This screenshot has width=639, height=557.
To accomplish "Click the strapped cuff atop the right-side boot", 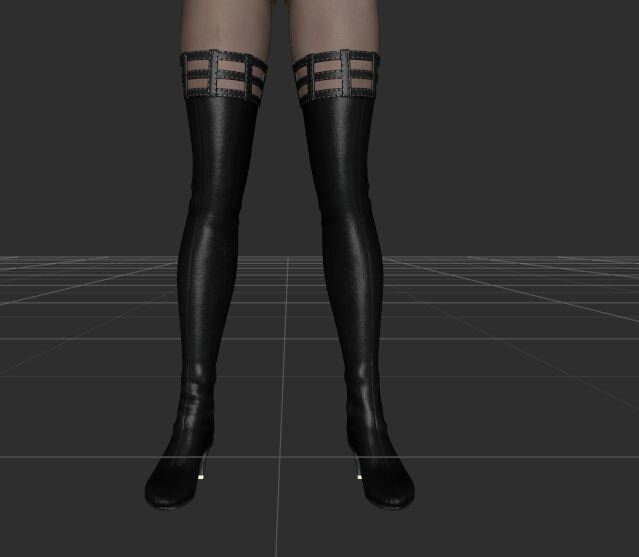I will (337, 76).
